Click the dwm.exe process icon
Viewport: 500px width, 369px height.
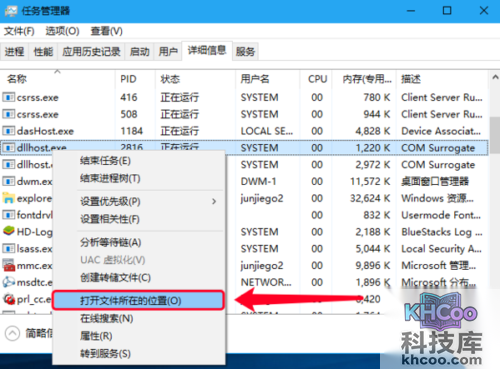9,181
